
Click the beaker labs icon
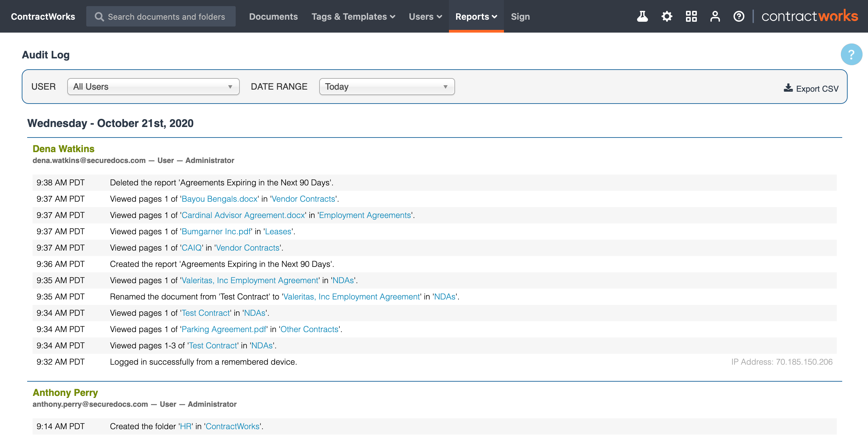click(642, 16)
